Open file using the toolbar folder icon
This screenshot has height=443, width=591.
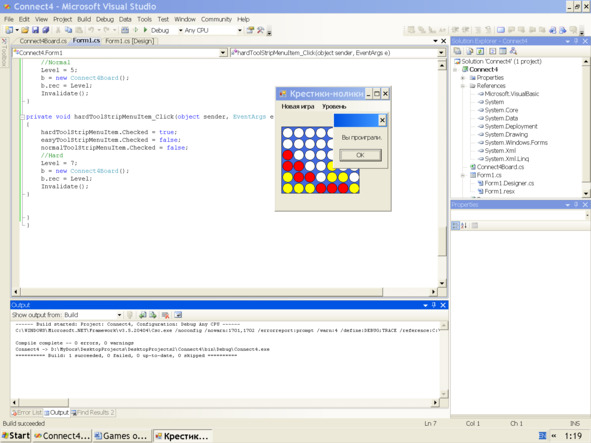pyautogui.click(x=25, y=30)
